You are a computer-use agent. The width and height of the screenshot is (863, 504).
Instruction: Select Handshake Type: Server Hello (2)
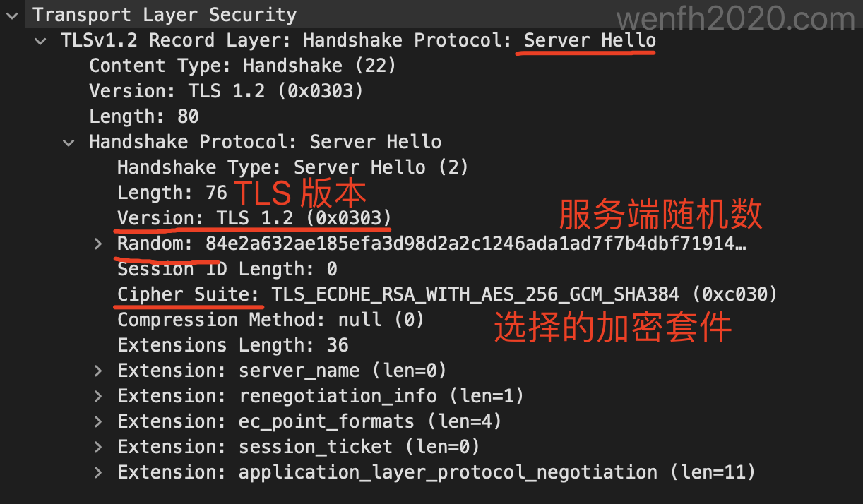[x=282, y=167]
